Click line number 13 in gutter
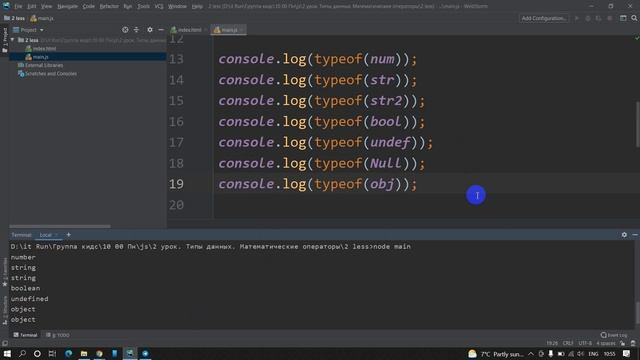Screen dimensions: 640x360 [x=176, y=59]
